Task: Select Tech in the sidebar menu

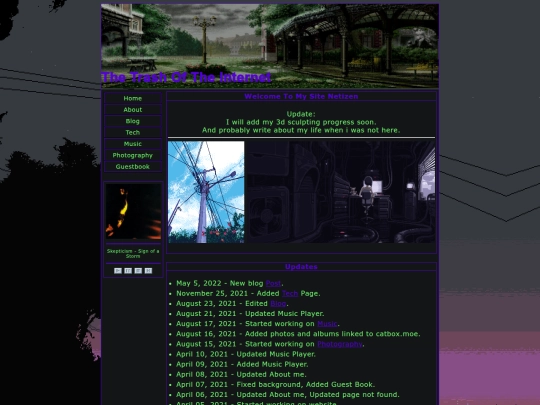Action: tap(133, 133)
